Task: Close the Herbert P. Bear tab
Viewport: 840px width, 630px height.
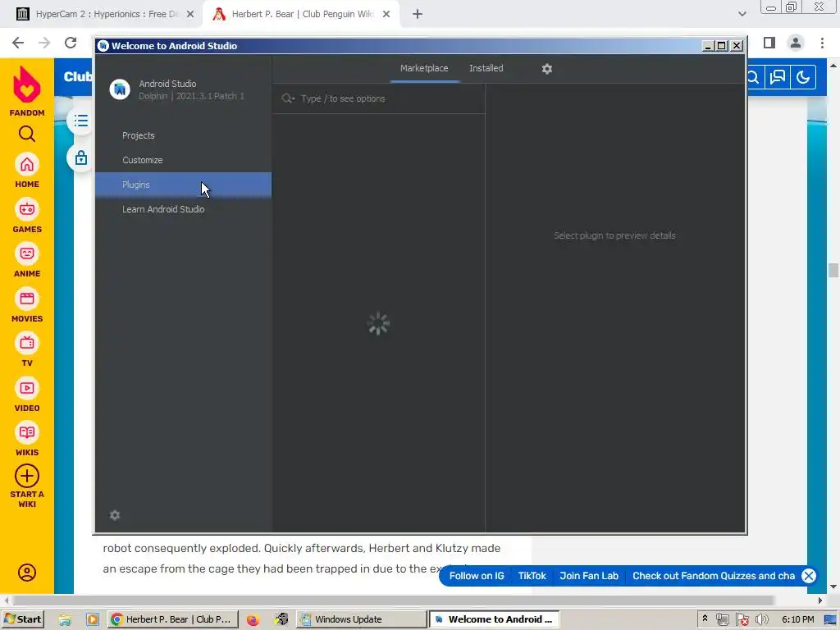Action: tap(386, 15)
